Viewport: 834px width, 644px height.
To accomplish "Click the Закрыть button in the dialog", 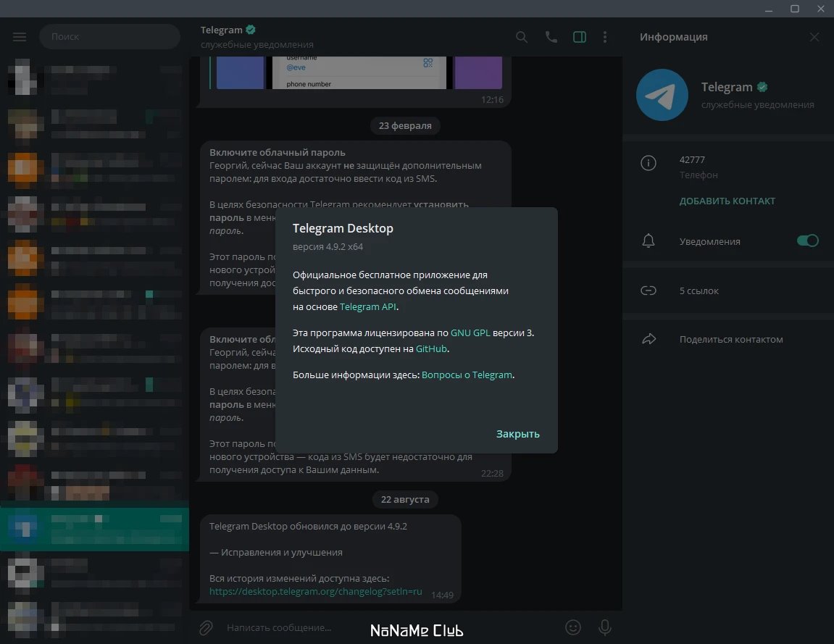I will click(x=517, y=434).
